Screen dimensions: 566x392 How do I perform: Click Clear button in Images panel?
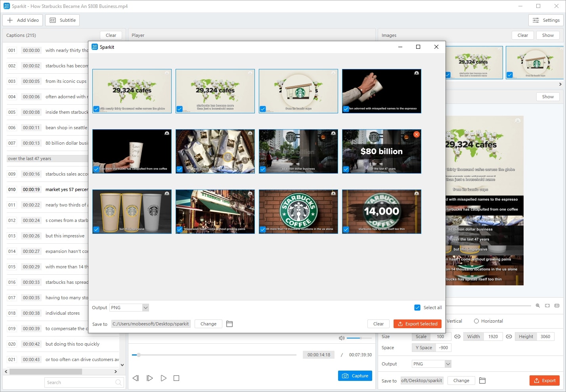pyautogui.click(x=523, y=35)
